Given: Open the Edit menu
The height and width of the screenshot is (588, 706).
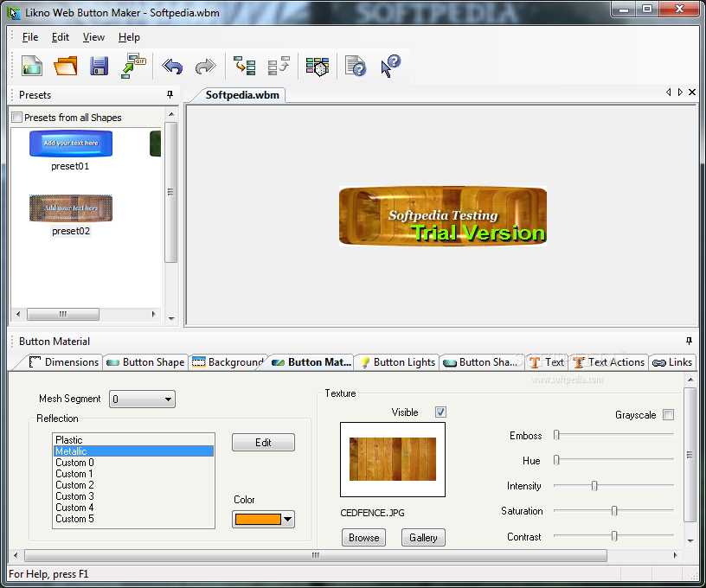Looking at the screenshot, I should point(61,37).
